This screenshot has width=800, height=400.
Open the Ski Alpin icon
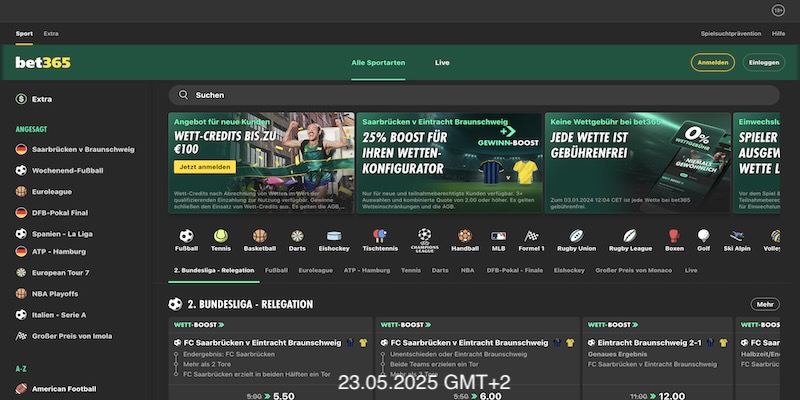pos(737,236)
